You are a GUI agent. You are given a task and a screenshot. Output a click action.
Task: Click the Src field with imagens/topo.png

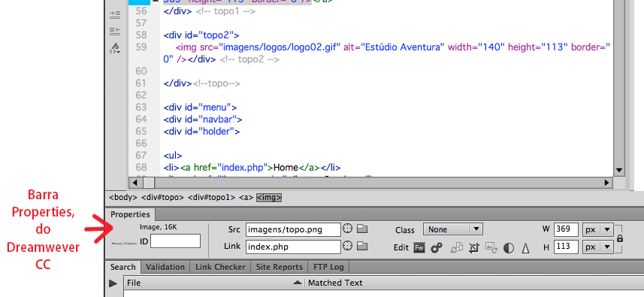[293, 229]
